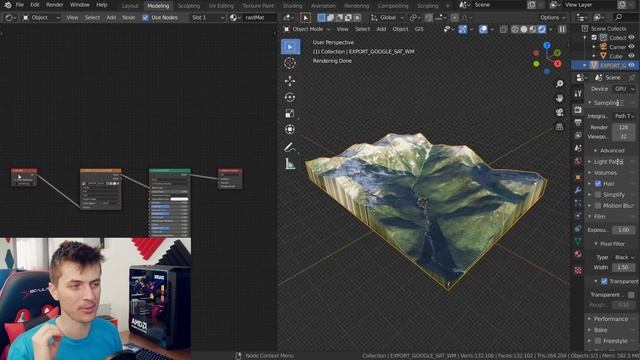
Task: Toggle camera view icon in viewport
Action: tap(559, 112)
